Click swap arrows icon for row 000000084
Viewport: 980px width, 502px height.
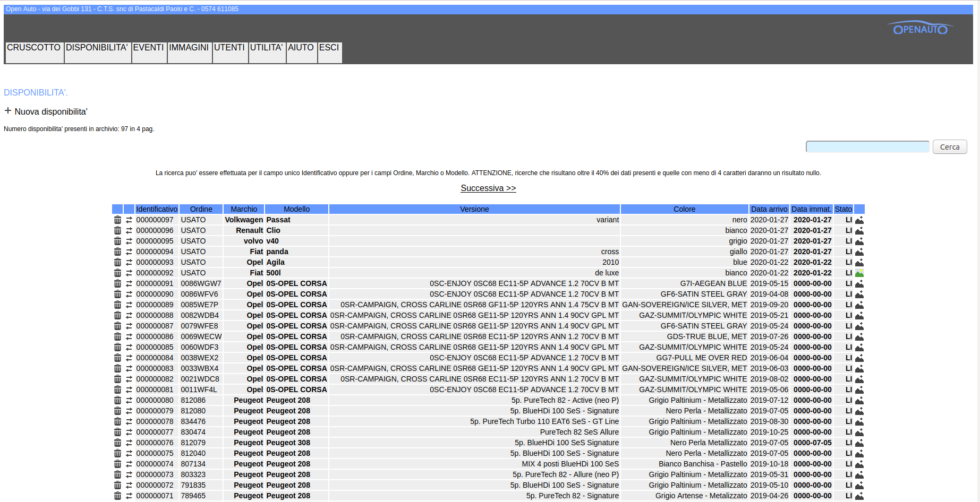point(129,358)
